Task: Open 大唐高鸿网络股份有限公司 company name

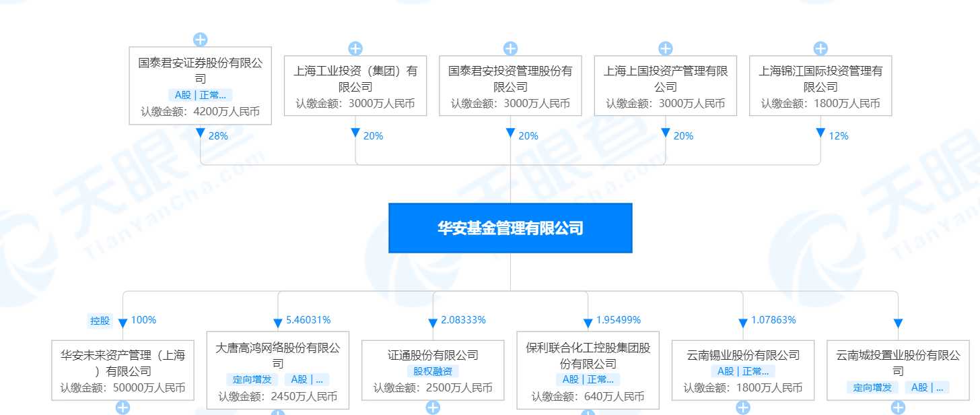Action: [x=278, y=355]
